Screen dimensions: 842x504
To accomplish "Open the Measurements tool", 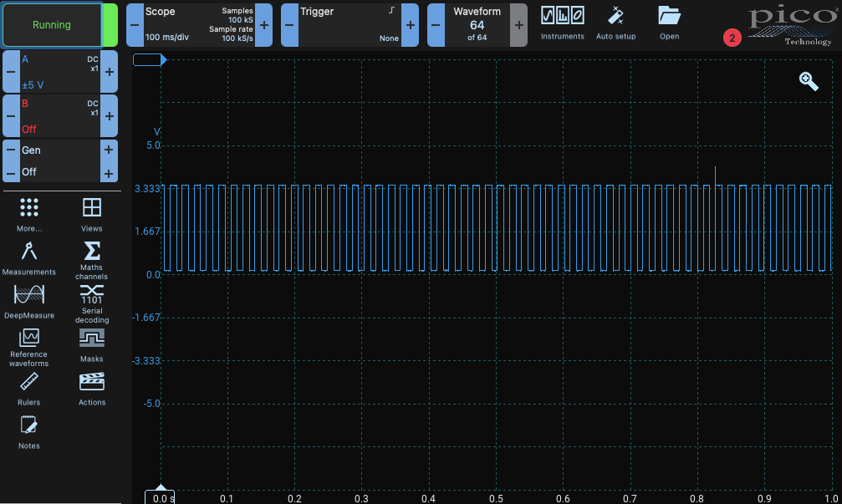I will point(29,259).
